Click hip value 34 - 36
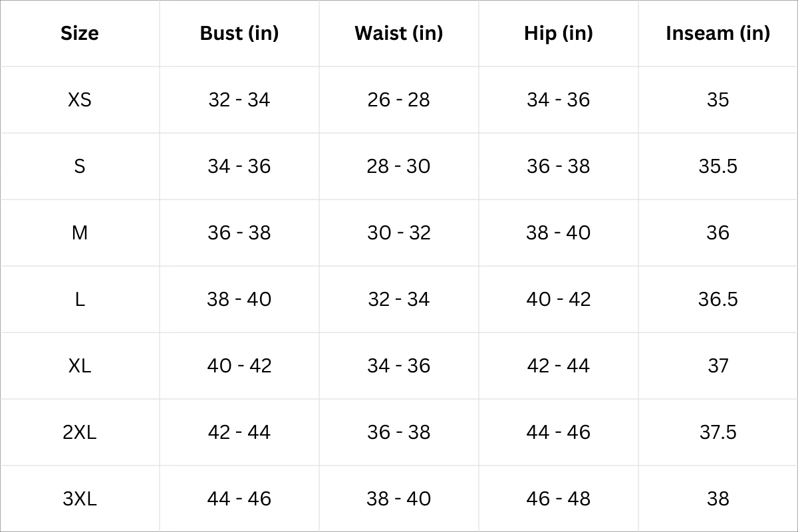The height and width of the screenshot is (532, 798). pos(559,100)
